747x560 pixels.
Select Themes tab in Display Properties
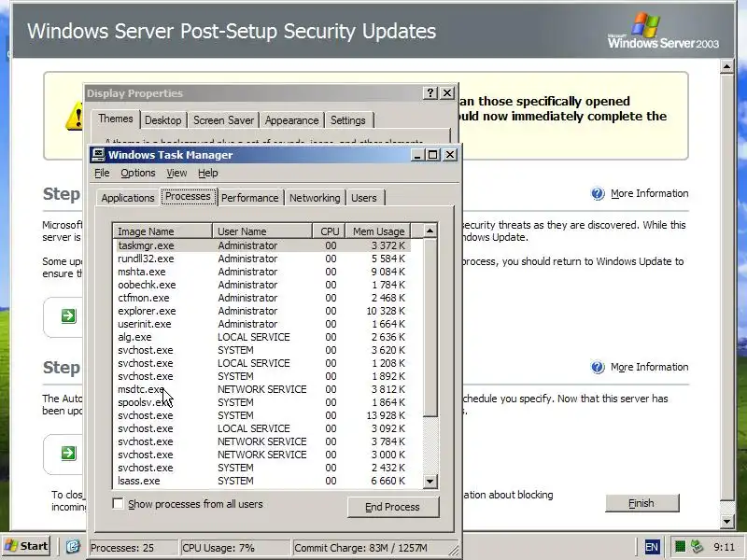pyautogui.click(x=115, y=119)
